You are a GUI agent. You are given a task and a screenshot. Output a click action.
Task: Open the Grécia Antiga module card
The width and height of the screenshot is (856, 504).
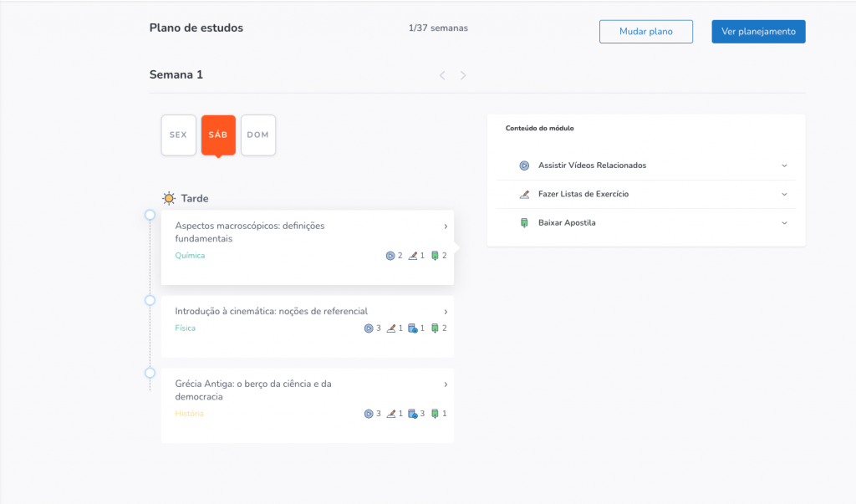(308, 405)
